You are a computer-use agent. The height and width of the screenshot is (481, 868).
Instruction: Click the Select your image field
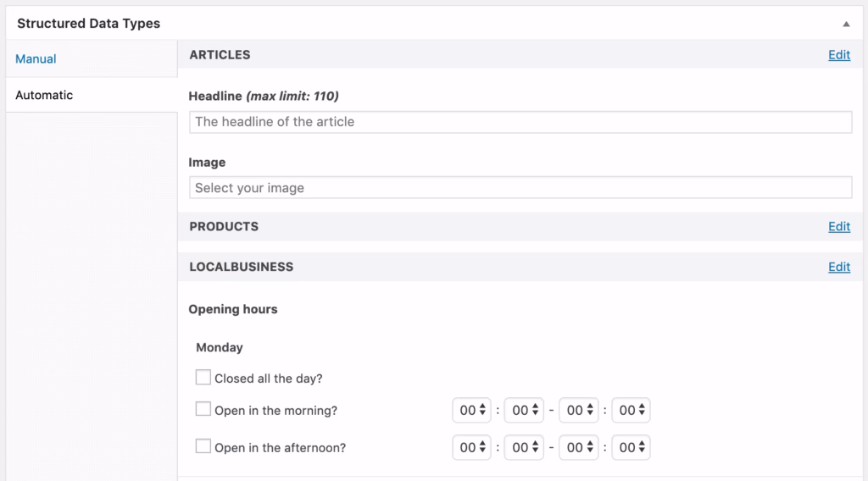[x=520, y=188]
